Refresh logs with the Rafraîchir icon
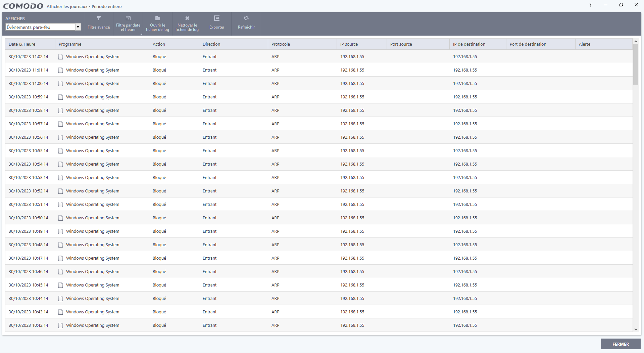 (246, 18)
